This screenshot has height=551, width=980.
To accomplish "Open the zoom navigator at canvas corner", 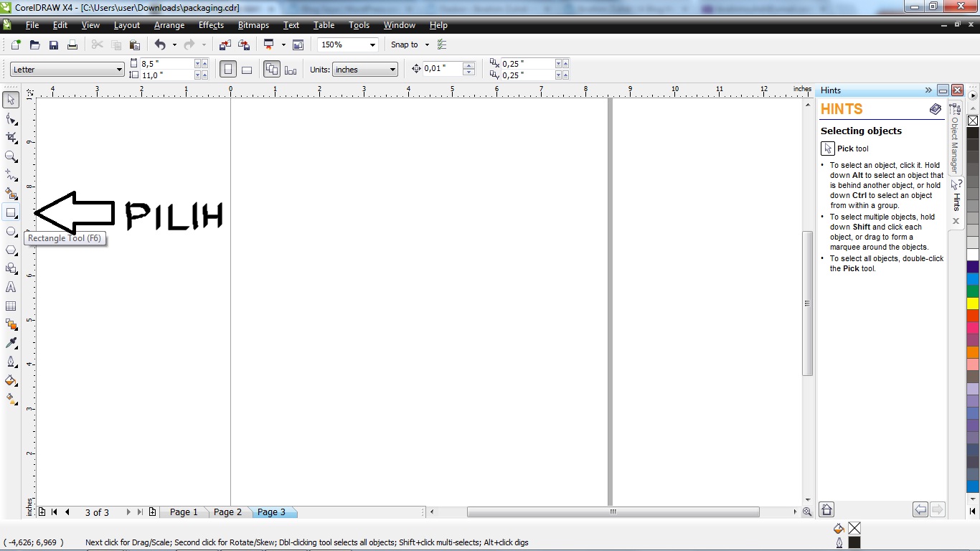I will tap(807, 512).
